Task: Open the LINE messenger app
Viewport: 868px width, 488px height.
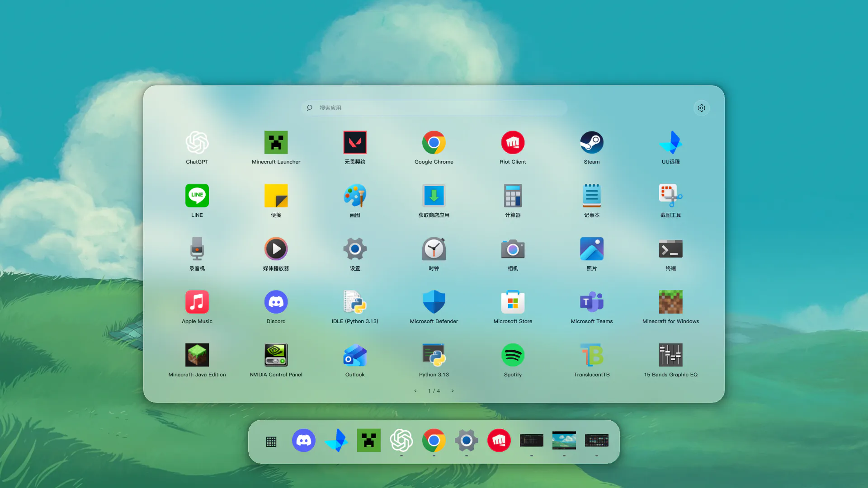Action: 197,196
